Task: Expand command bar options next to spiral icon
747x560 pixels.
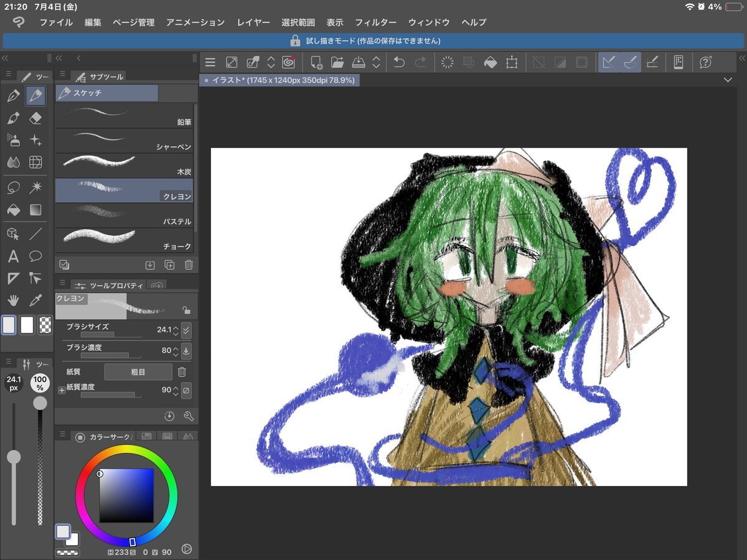Action: 271,62
